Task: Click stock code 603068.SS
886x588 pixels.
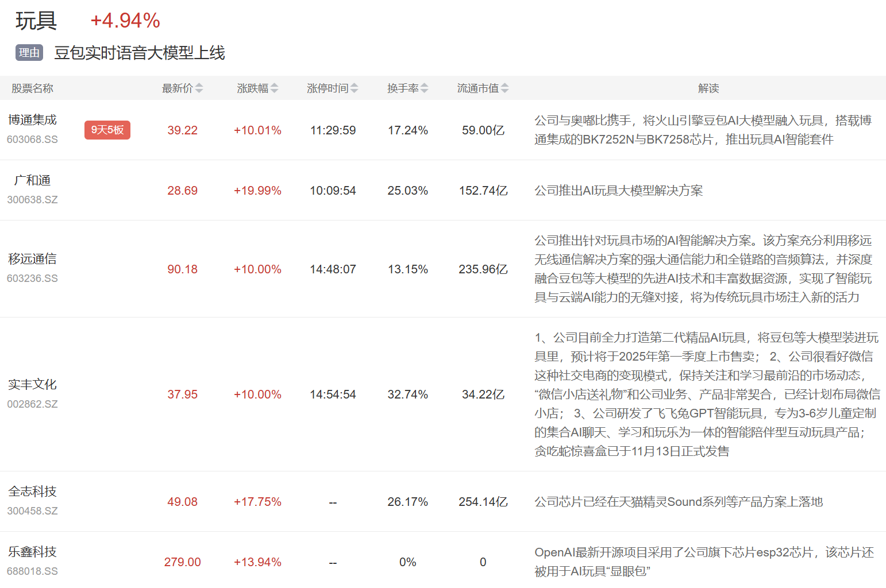Action: point(32,140)
